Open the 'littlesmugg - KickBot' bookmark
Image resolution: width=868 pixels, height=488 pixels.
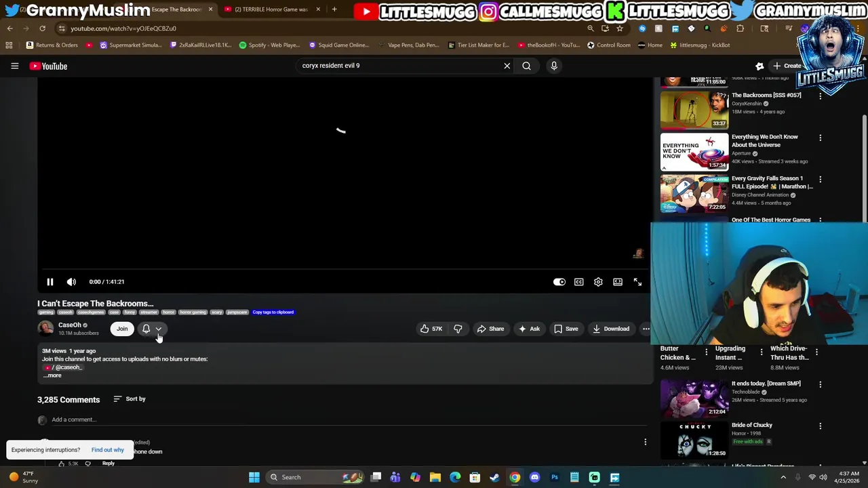699,45
